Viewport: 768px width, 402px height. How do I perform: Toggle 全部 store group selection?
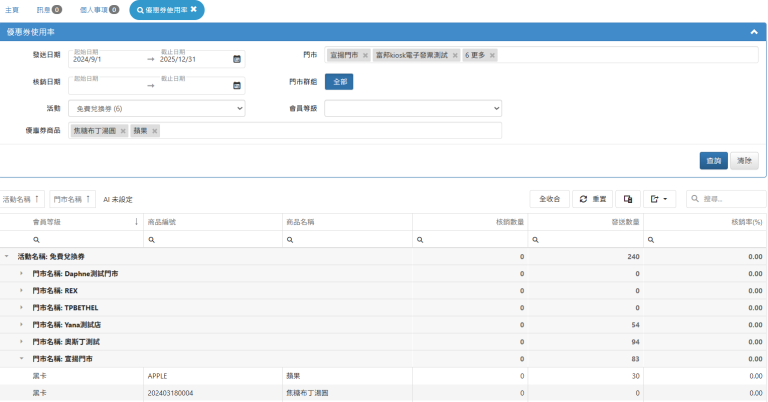point(339,82)
